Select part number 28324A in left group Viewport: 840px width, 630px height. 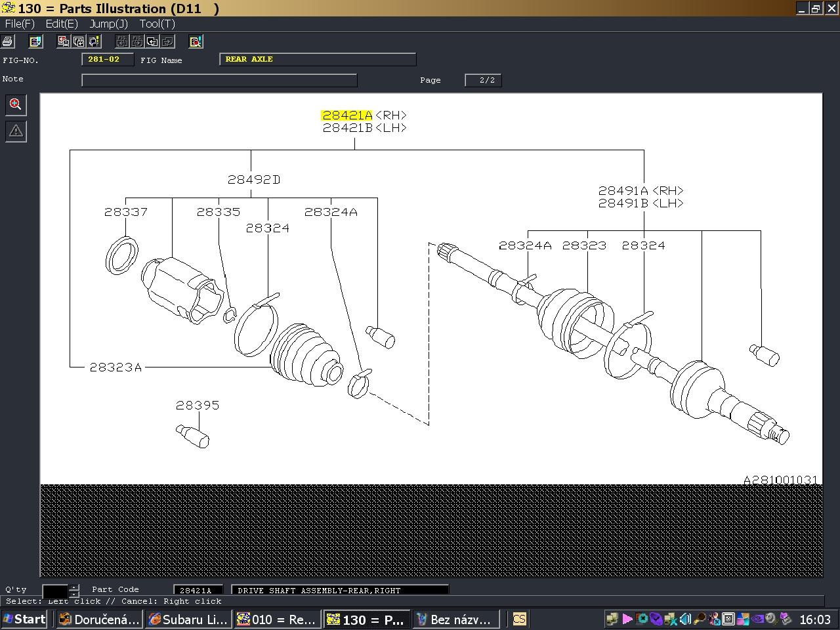[331, 212]
